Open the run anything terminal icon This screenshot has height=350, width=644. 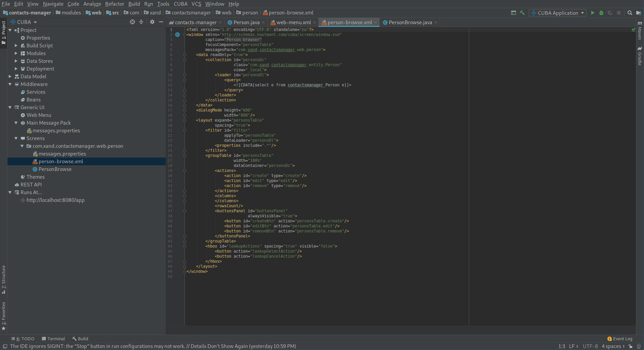point(514,13)
